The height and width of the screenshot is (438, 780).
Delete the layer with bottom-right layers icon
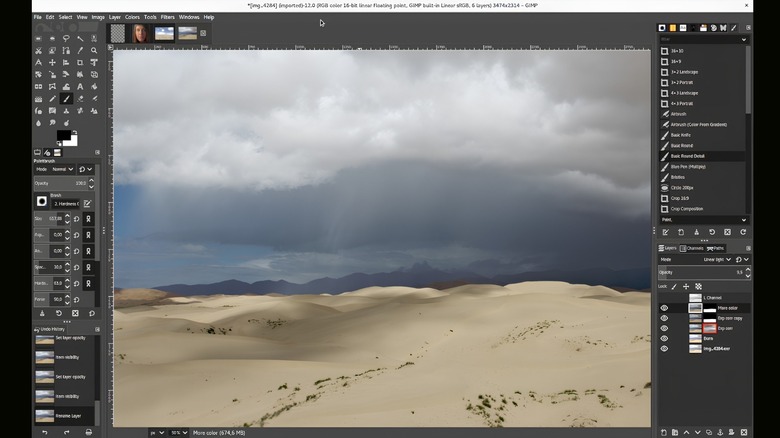pos(744,433)
